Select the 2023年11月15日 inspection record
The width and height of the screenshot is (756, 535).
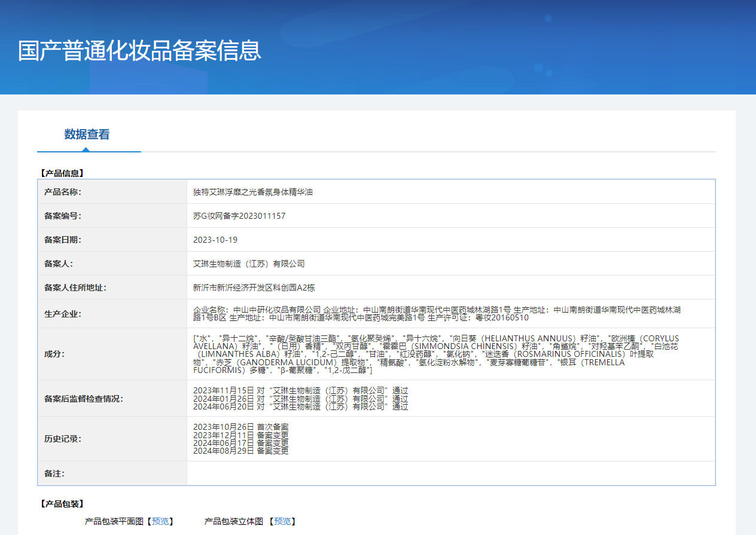pos(301,390)
